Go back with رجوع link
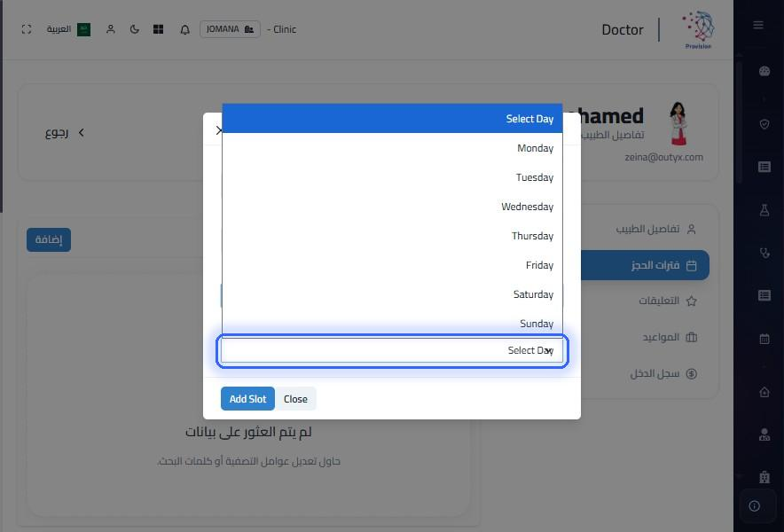Image resolution: width=784 pixels, height=532 pixels. [x=65, y=132]
